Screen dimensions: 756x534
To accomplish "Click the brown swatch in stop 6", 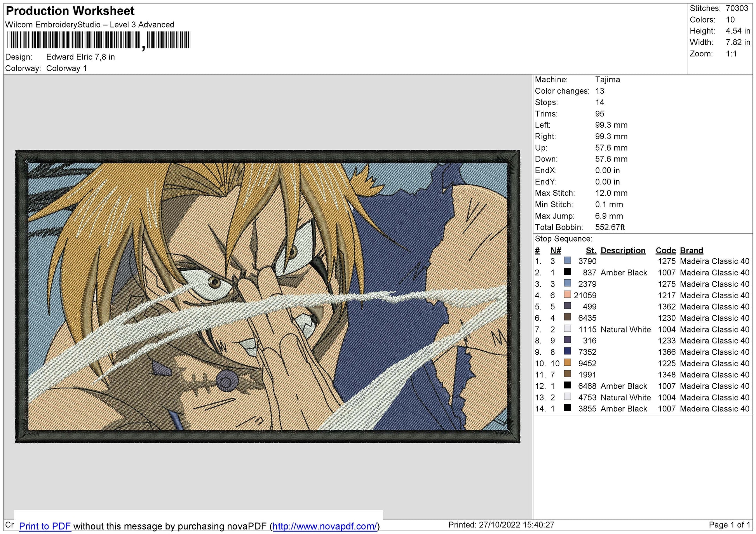I will 568,317.
